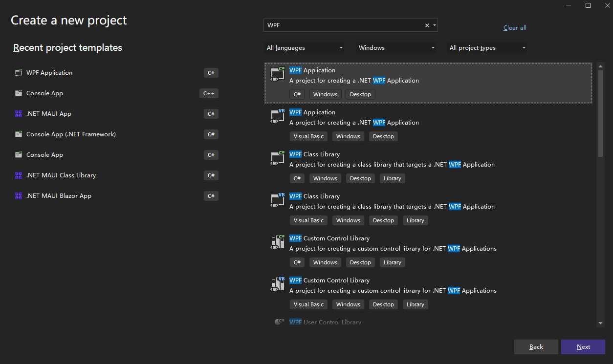Click the X icon to clear WPF search

click(x=426, y=25)
